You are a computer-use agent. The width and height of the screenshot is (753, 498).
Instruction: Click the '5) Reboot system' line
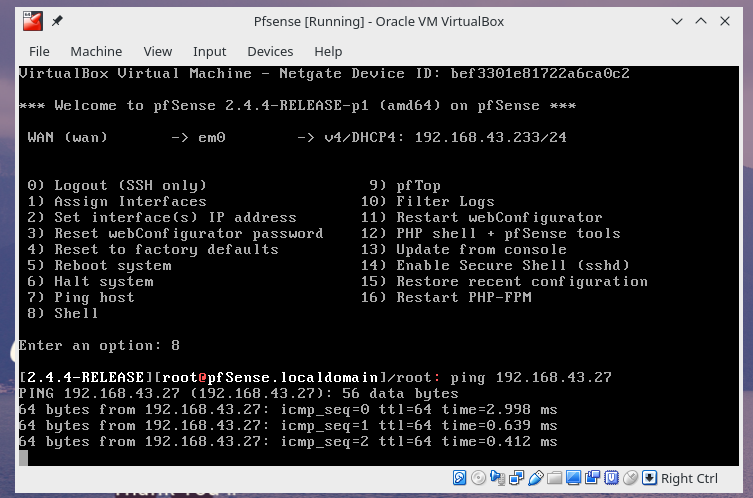[99, 265]
